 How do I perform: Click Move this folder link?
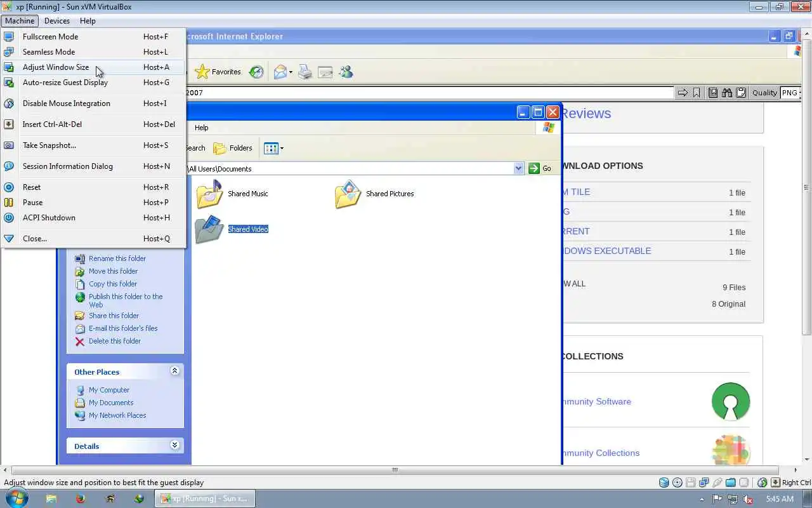113,271
